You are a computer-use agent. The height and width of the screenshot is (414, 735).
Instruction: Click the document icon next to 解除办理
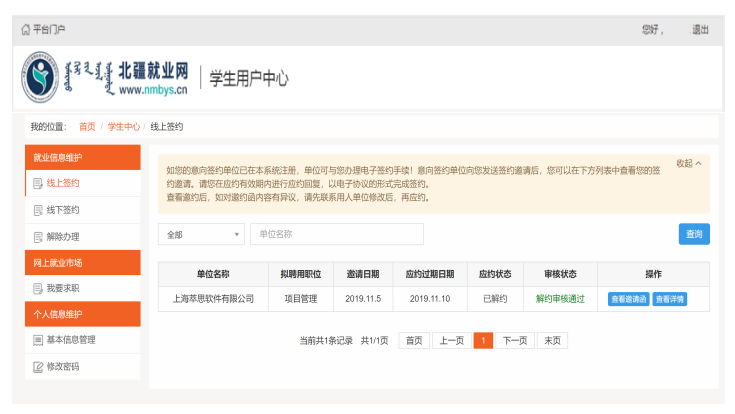[x=38, y=237]
